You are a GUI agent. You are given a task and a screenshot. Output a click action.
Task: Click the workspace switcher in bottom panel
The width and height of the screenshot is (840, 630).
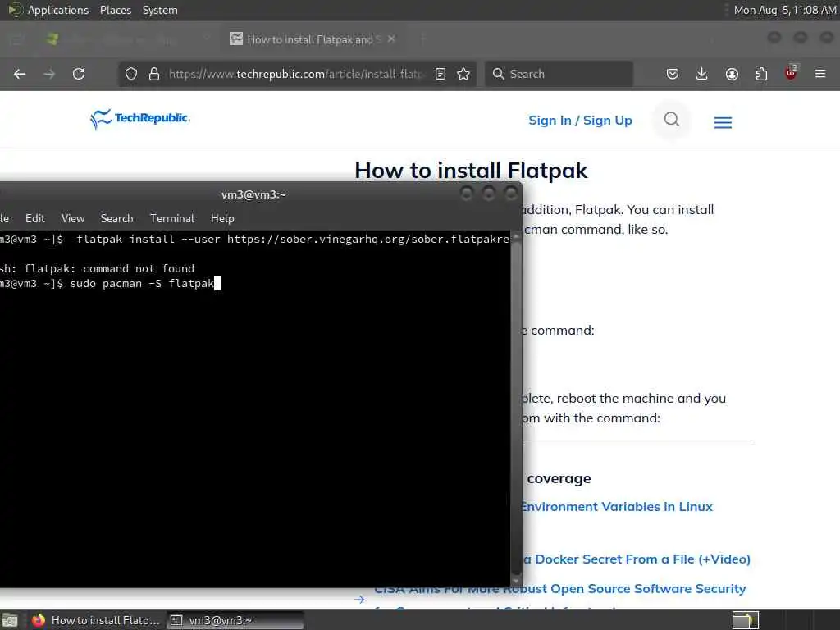pos(746,620)
